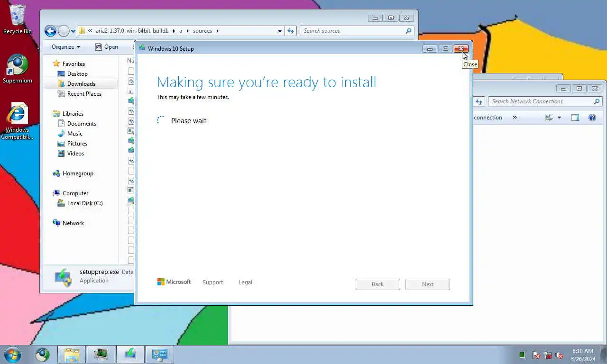Open Local Disk (C:) in navigation pane
Image resolution: width=607 pixels, height=364 pixels.
pyautogui.click(x=85, y=203)
